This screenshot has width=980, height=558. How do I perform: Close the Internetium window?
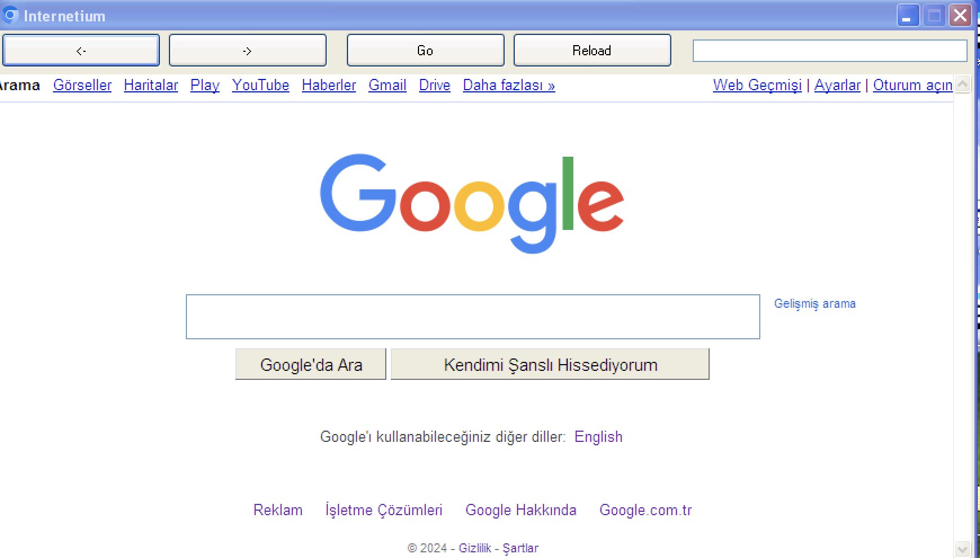tap(960, 16)
